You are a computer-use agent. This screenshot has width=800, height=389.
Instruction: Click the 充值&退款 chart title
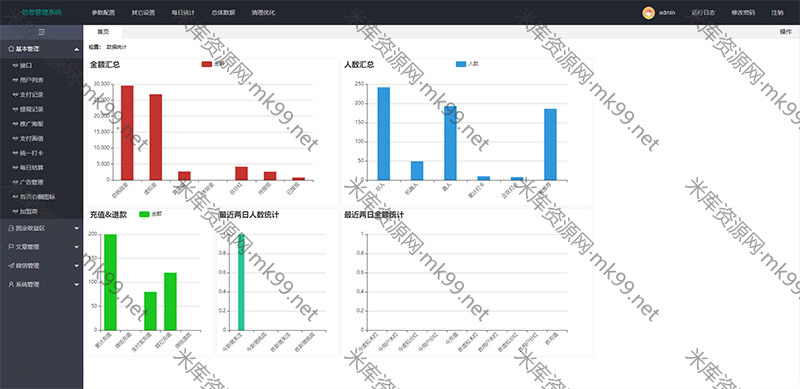[x=109, y=215]
